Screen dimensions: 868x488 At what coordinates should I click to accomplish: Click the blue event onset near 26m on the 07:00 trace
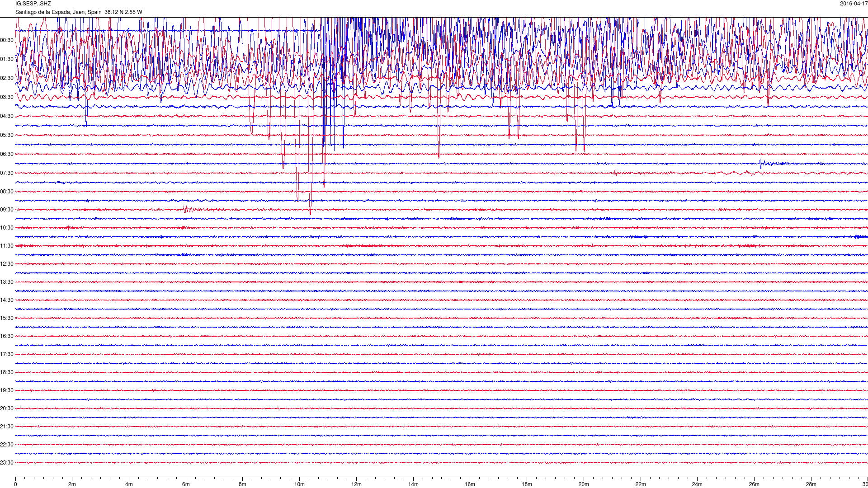[761, 164]
